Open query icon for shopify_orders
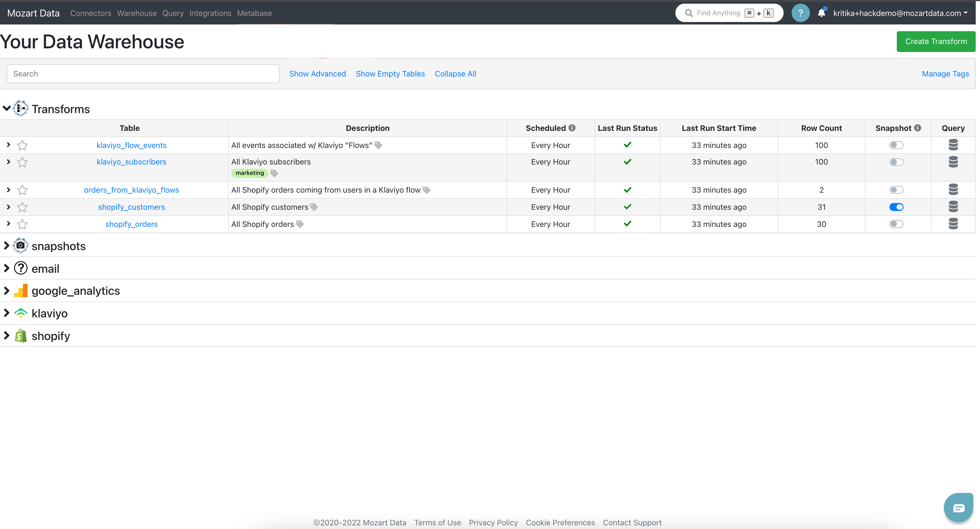 [x=953, y=224]
